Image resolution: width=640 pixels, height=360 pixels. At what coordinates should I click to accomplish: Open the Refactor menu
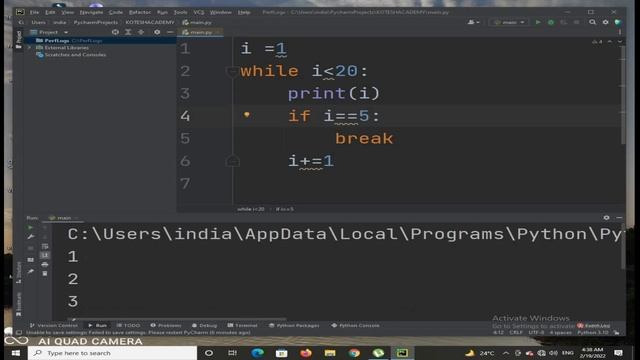point(140,12)
